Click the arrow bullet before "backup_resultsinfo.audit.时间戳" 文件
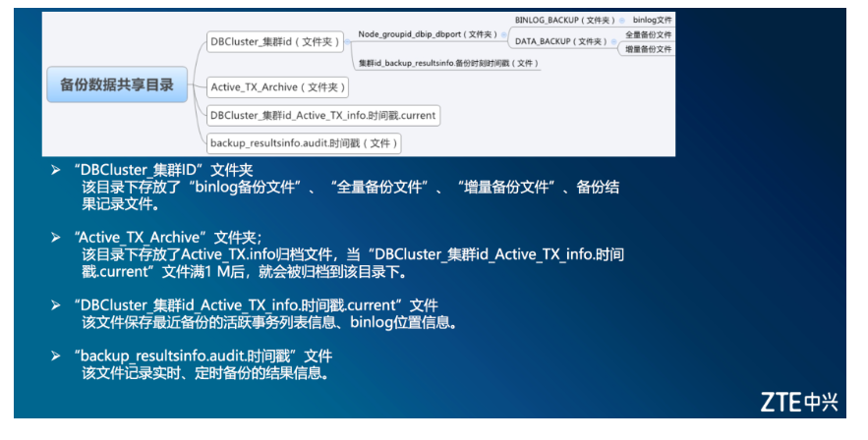The width and height of the screenshot is (868, 440). coord(56,356)
